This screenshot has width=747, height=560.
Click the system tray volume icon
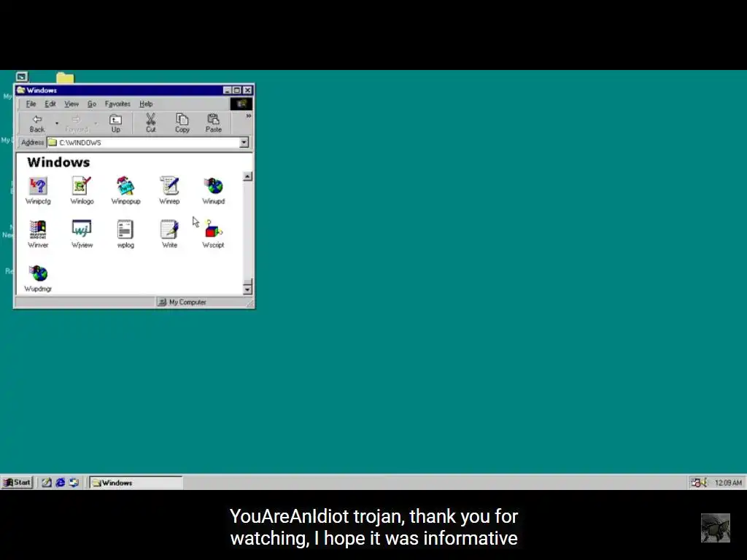click(x=704, y=483)
